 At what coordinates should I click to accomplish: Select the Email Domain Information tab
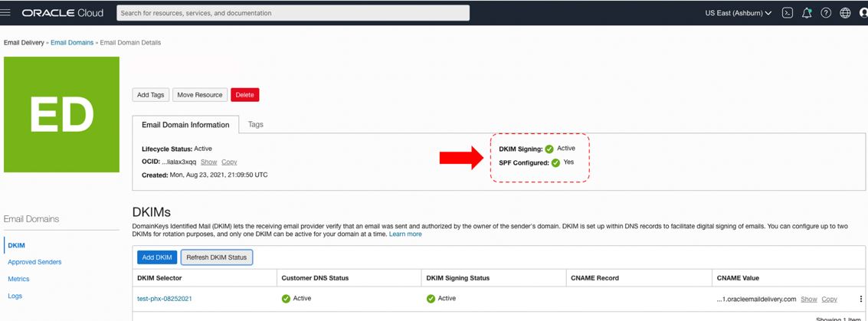tap(185, 125)
